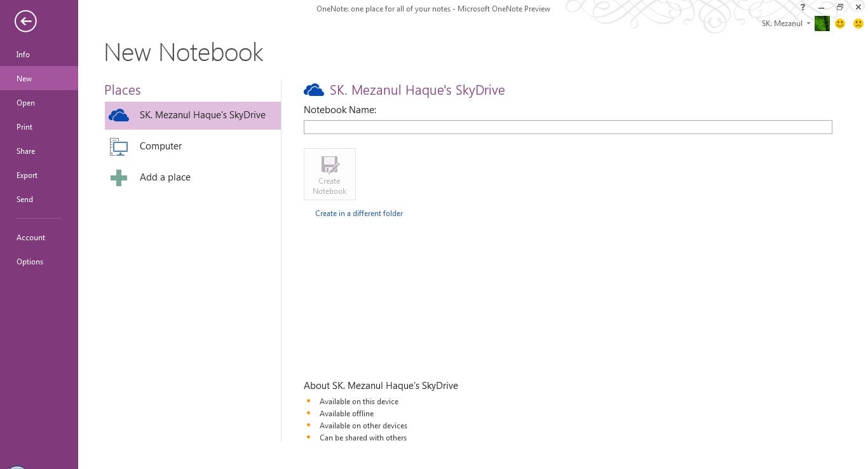868x469 pixels.
Task: Choose the Add a place label
Action: point(165,177)
